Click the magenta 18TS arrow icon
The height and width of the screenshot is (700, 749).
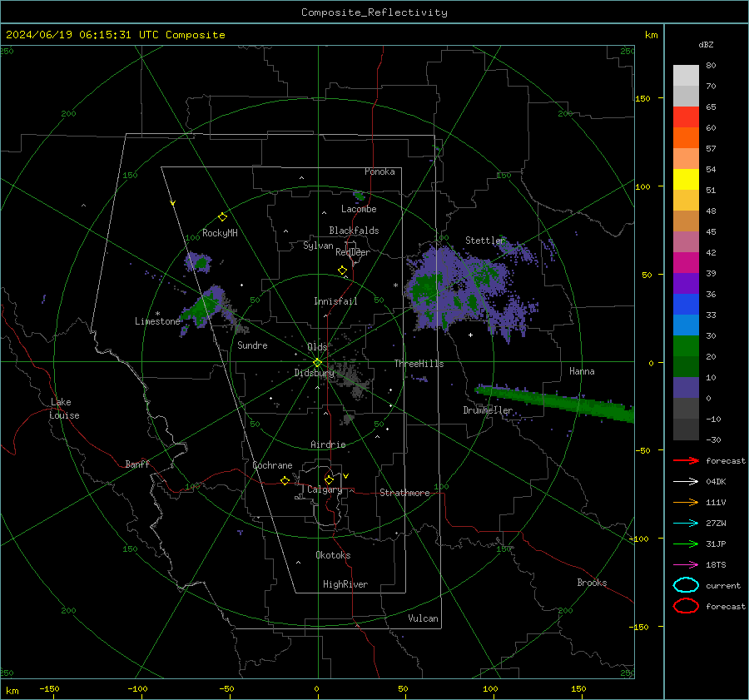point(686,565)
